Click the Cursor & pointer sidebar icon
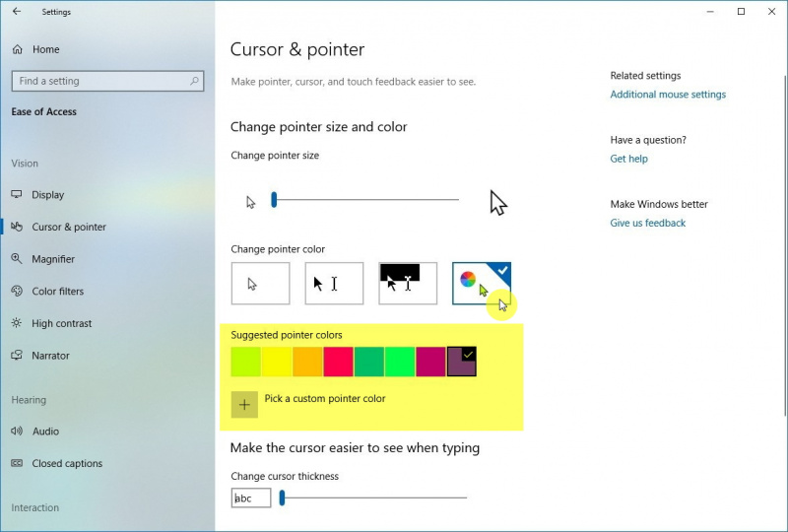The height and width of the screenshot is (532, 788). pos(17,227)
